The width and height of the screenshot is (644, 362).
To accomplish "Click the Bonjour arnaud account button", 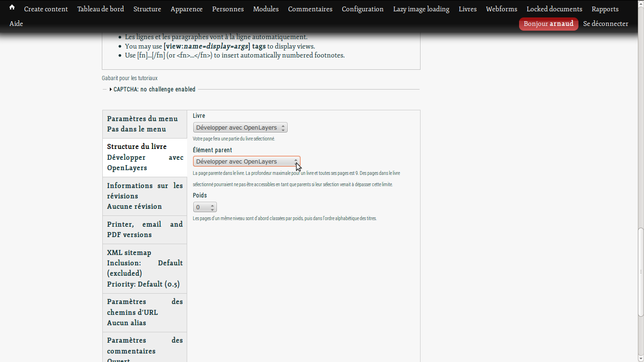I will pyautogui.click(x=549, y=24).
